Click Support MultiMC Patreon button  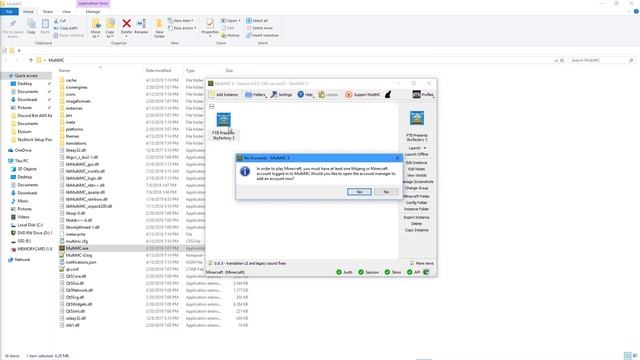point(363,95)
